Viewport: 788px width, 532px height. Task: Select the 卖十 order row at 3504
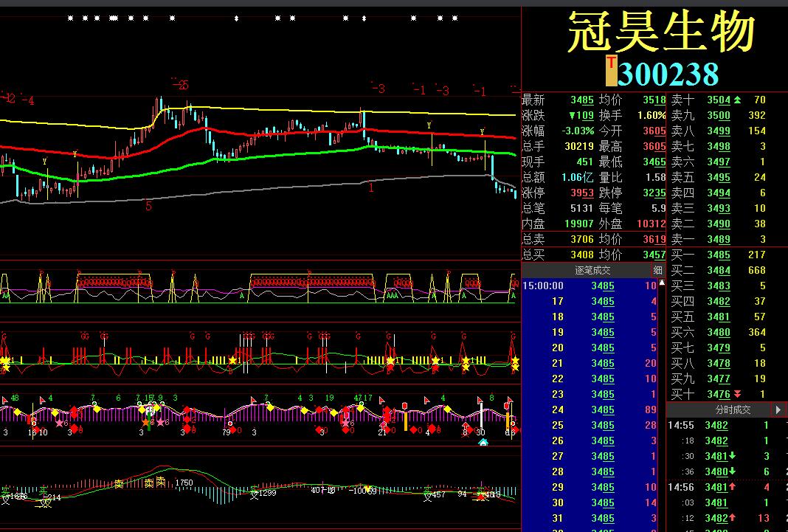click(x=719, y=100)
